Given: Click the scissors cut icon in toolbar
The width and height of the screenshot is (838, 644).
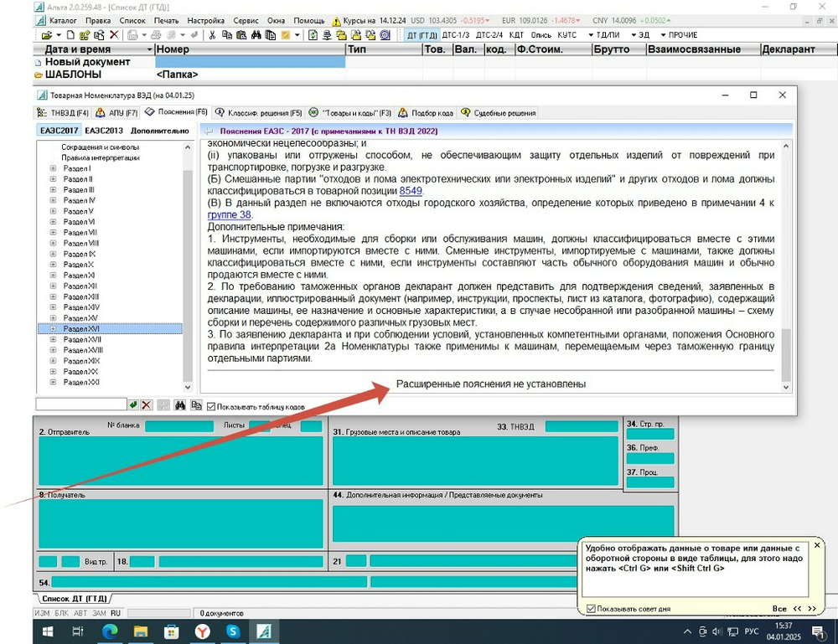Looking at the screenshot, I should 212,35.
